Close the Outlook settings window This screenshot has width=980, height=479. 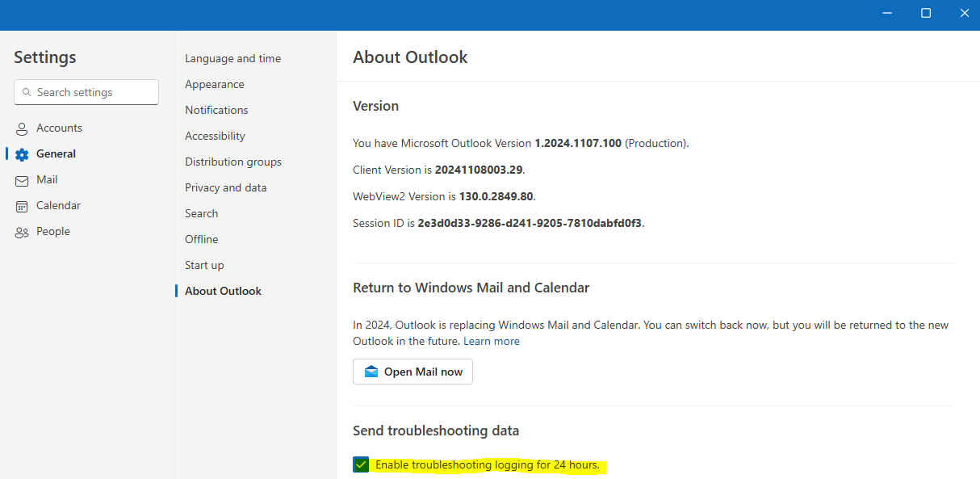click(x=964, y=13)
